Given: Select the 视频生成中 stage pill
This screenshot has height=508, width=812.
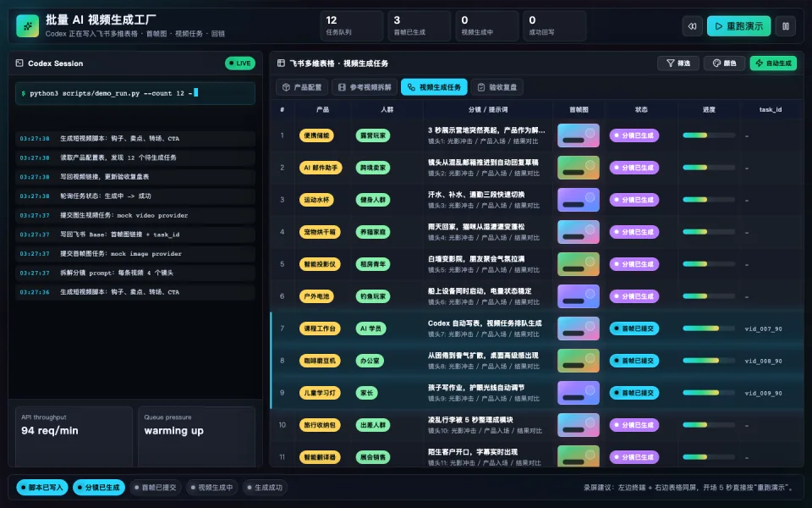Looking at the screenshot, I should click(x=211, y=488).
